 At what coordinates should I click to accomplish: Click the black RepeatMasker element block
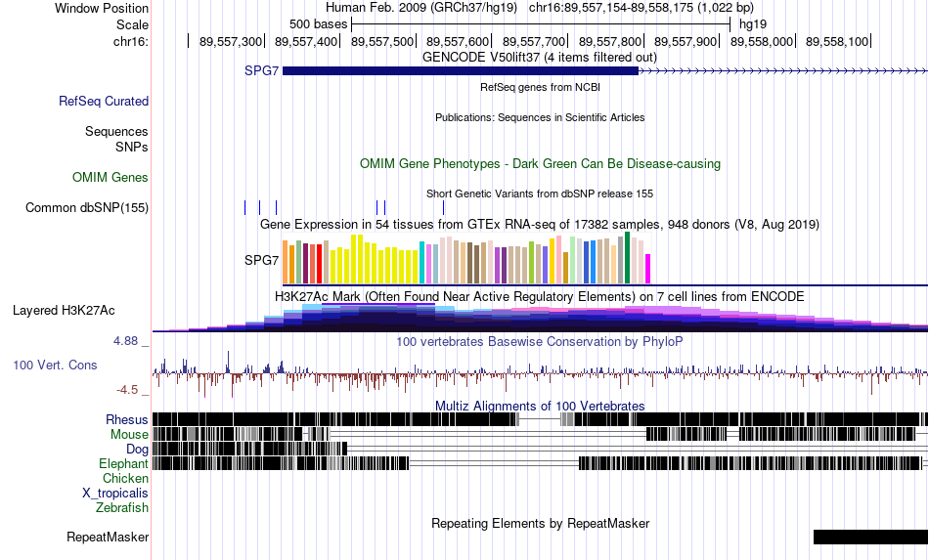pos(871,537)
